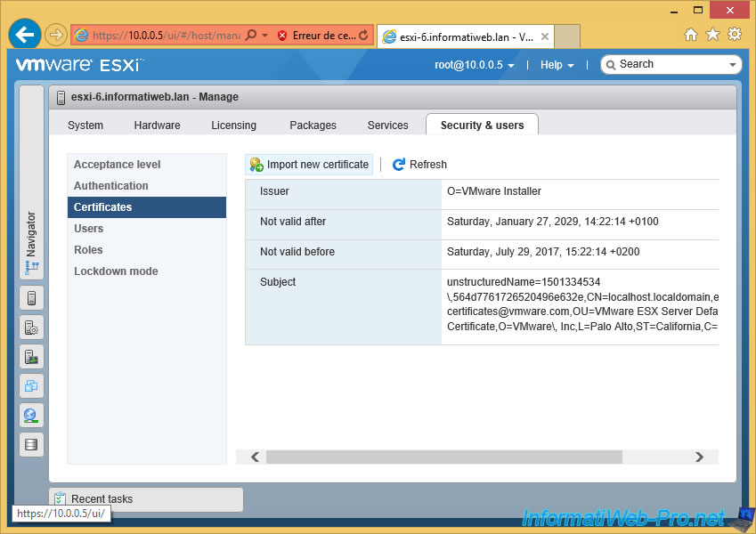
Task: Select Roles in the side menu
Action: [x=147, y=250]
